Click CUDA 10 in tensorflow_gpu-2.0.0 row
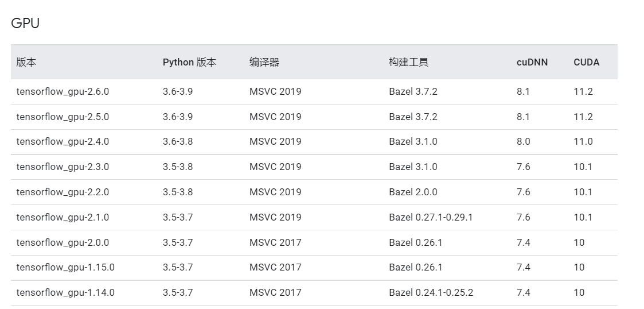The width and height of the screenshot is (644, 309). pos(579,243)
